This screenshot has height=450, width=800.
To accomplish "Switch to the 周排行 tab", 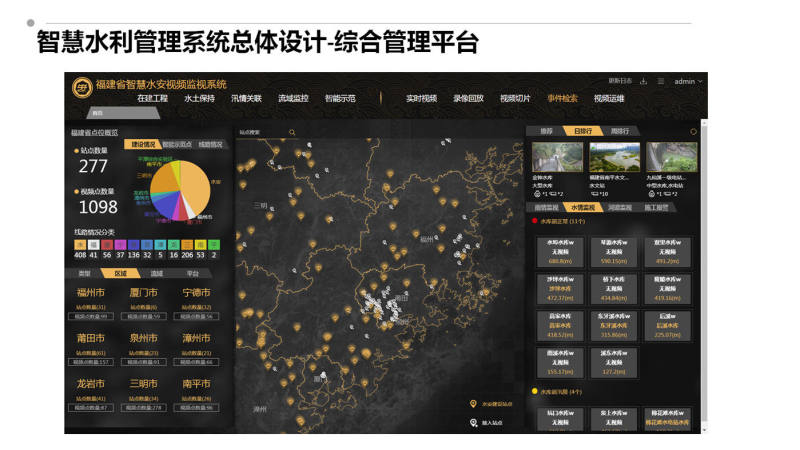I will 620,131.
